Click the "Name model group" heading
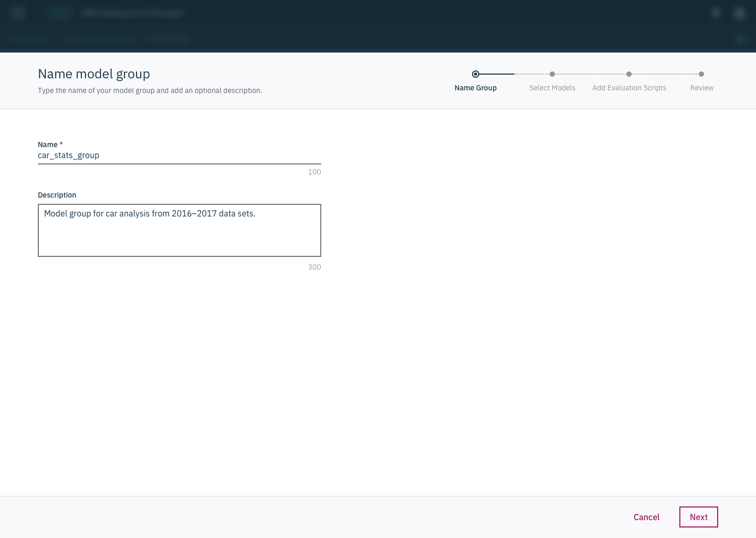 point(94,74)
